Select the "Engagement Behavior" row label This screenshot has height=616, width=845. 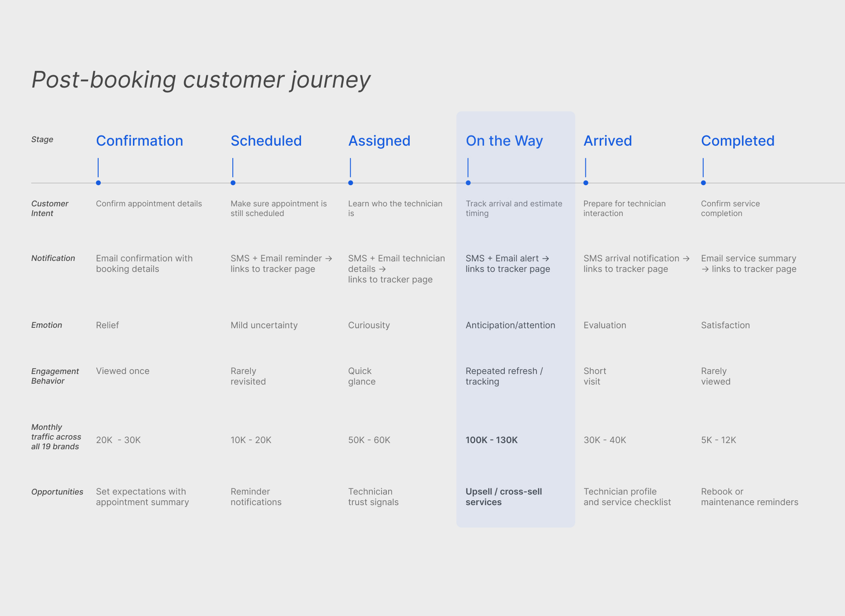click(55, 376)
